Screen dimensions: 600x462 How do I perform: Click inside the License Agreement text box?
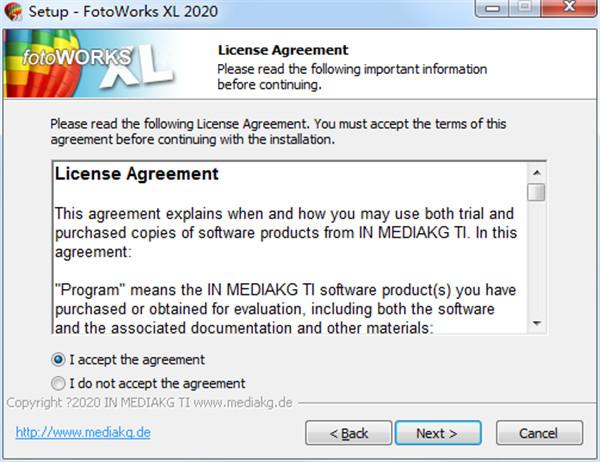click(x=290, y=248)
